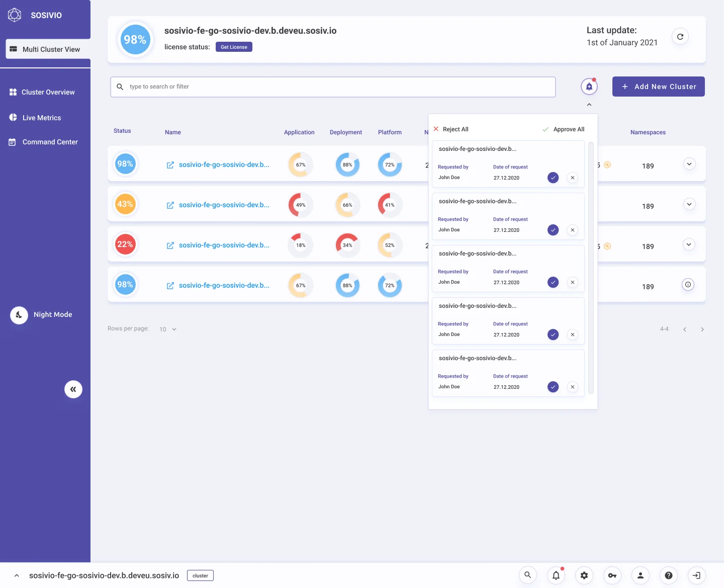Click the logout icon in the bottom bar
This screenshot has height=588, width=724.
point(697,575)
